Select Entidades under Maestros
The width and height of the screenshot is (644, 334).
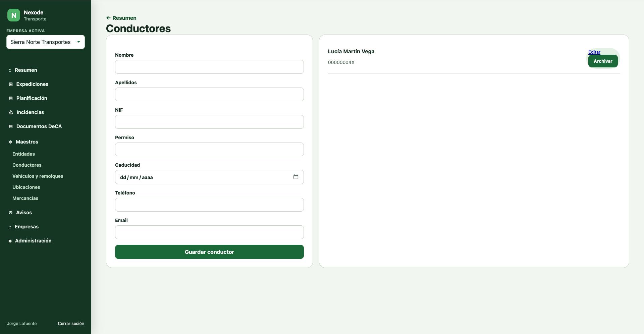(23, 154)
